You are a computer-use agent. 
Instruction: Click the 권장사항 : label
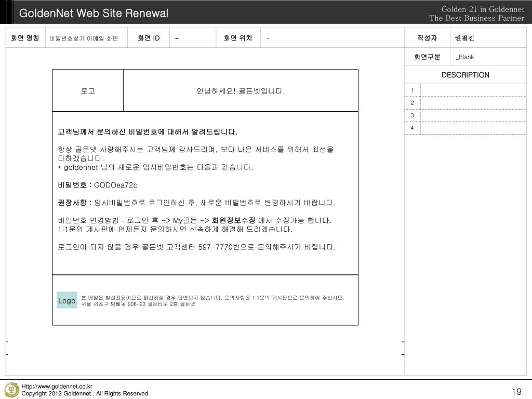[75, 203]
